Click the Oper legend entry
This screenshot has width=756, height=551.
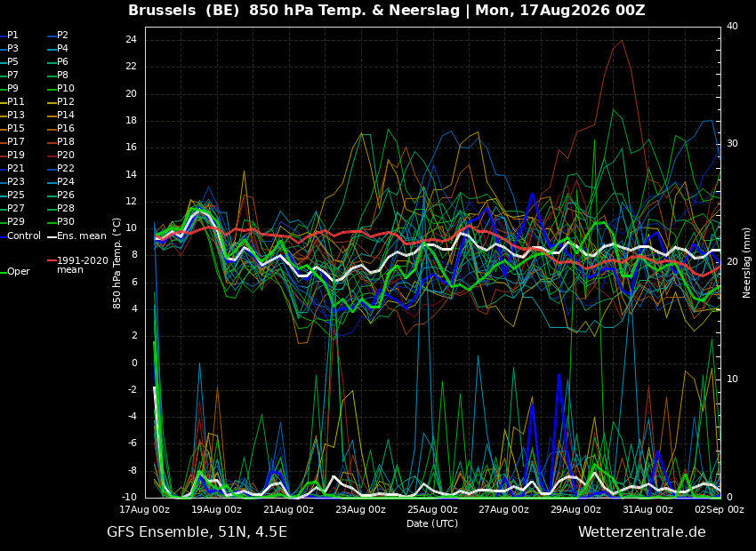click(15, 272)
